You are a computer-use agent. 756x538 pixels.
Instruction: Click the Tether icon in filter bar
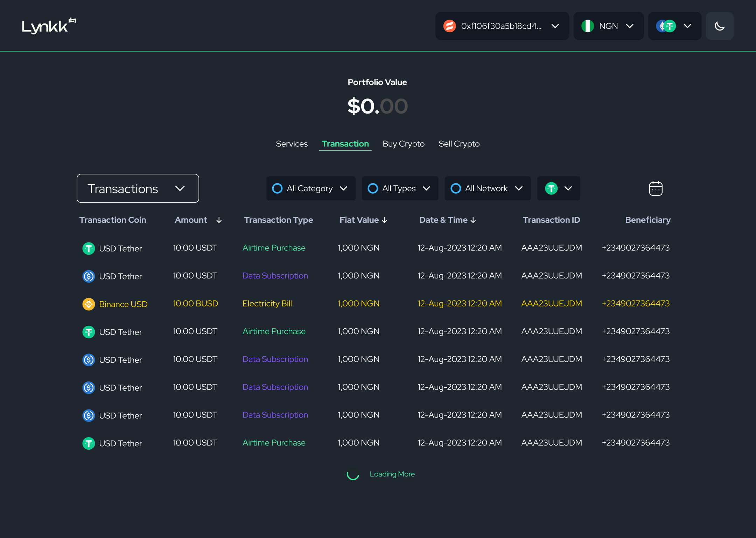click(x=551, y=188)
